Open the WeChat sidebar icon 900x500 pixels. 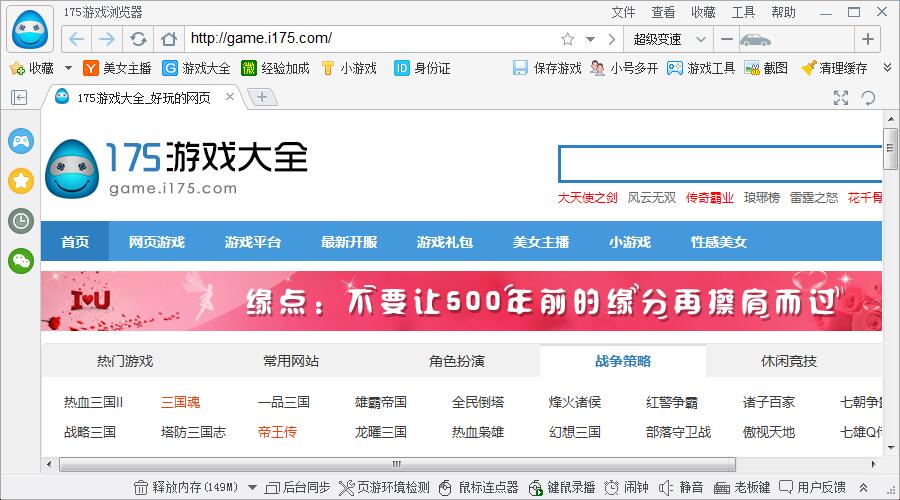(21, 261)
